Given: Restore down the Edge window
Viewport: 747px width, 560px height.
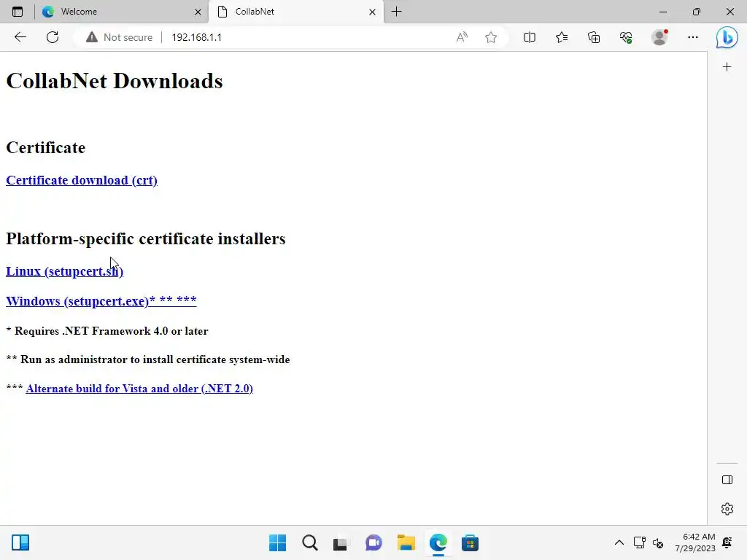Looking at the screenshot, I should (x=697, y=12).
